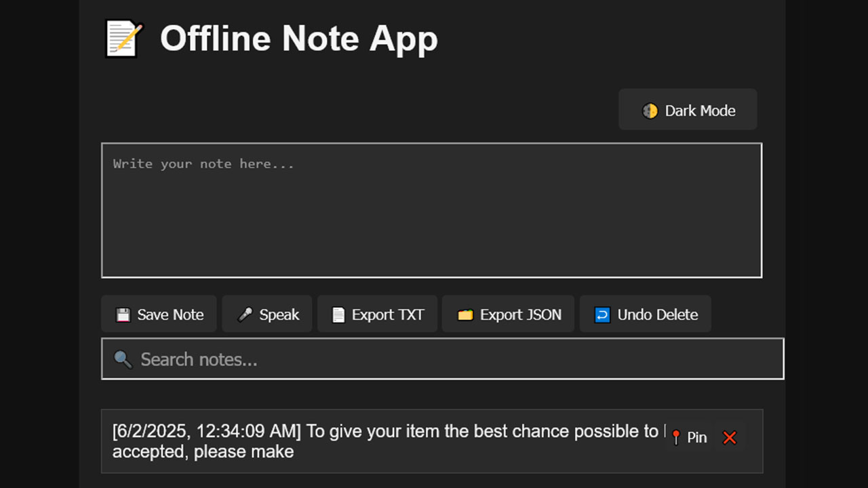Click the red X to delete the note

tap(730, 437)
